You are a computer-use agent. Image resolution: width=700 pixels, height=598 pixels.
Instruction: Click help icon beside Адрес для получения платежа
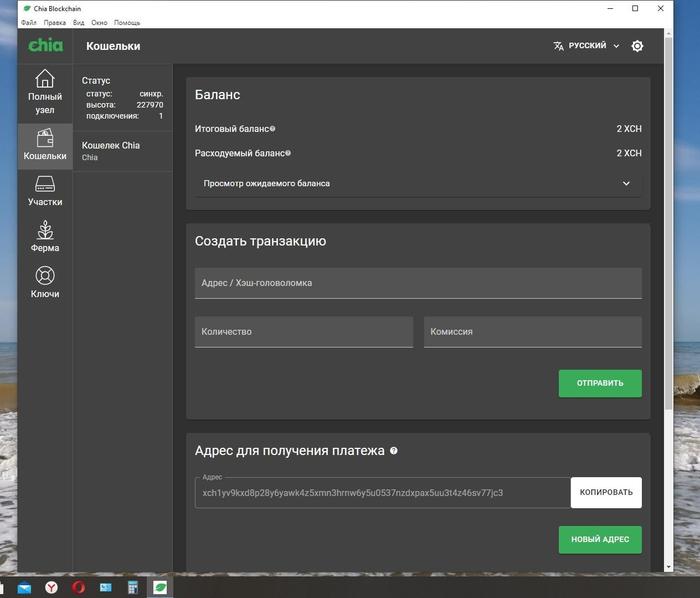pyautogui.click(x=394, y=451)
